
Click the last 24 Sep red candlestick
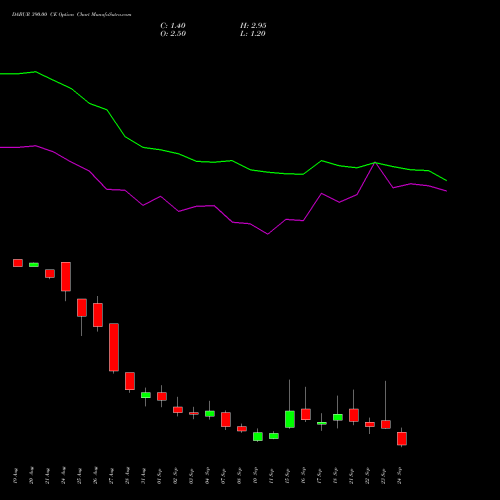[x=402, y=438]
